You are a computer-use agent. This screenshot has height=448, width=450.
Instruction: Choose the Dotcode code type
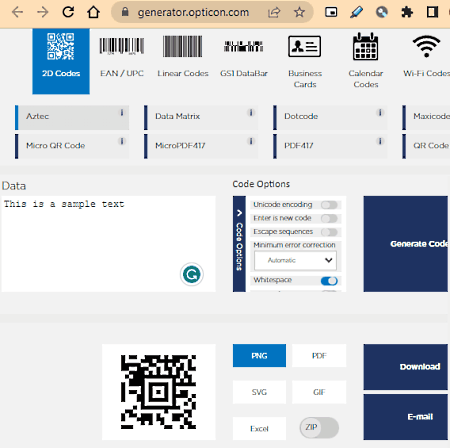tap(330, 117)
